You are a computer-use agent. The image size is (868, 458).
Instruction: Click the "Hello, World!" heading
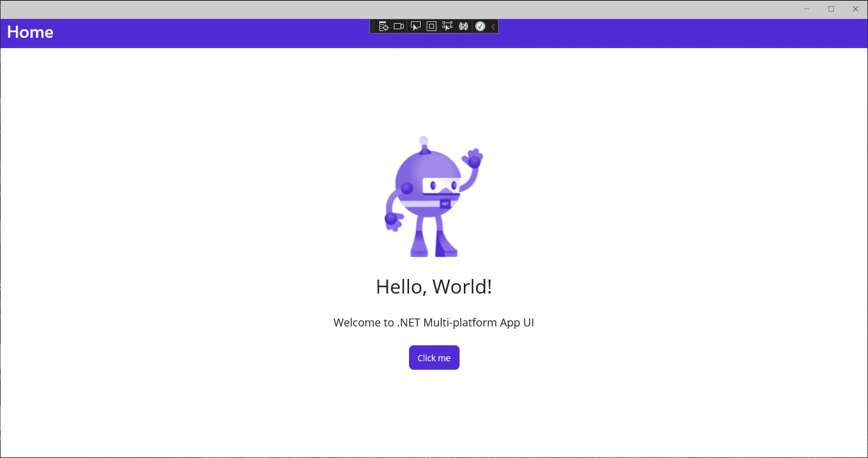434,286
